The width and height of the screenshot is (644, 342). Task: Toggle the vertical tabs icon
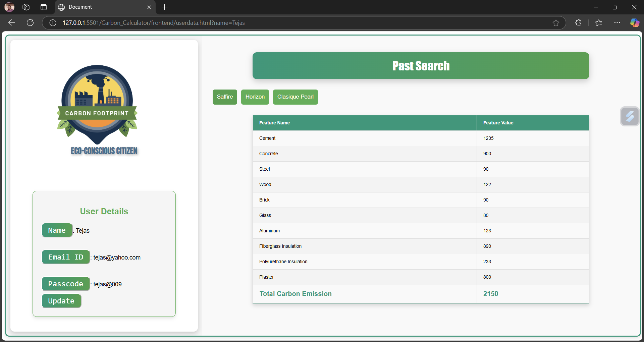coord(44,7)
